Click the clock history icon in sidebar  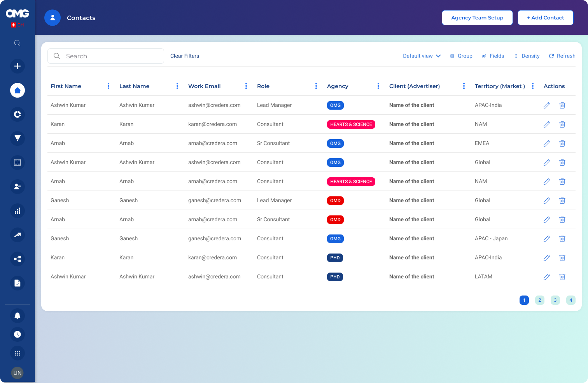click(x=17, y=334)
